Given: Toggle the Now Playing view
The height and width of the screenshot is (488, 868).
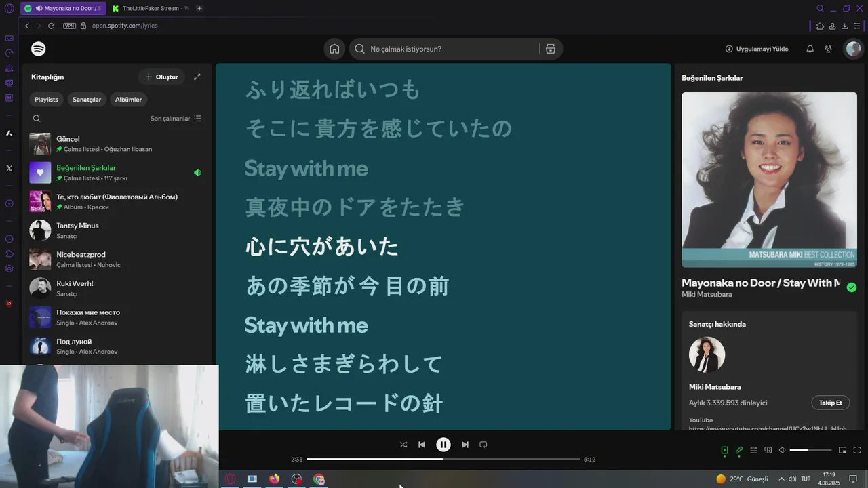Looking at the screenshot, I should click(724, 450).
